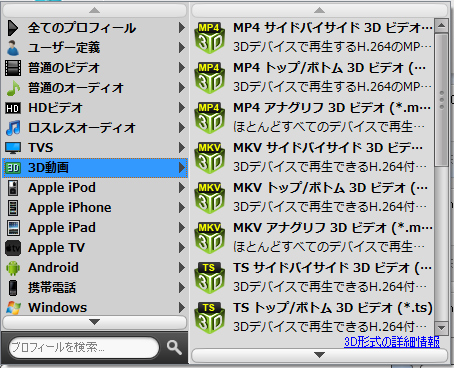
Task: Select the Apple iPad category
Action: (95, 228)
